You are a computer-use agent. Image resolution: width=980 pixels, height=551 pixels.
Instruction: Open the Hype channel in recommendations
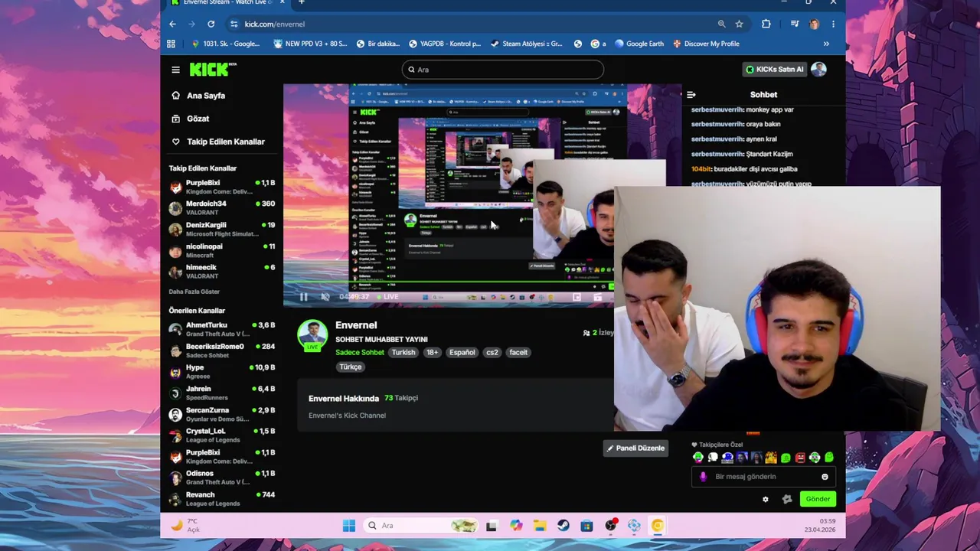tap(222, 372)
